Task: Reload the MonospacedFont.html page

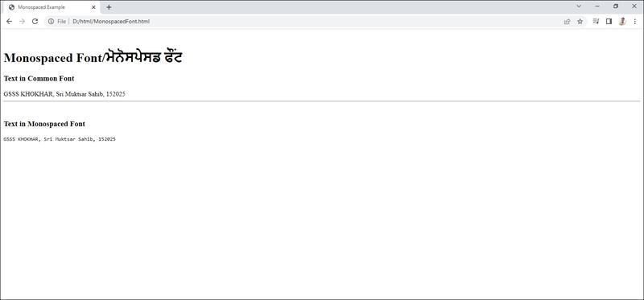Action: pos(35,22)
